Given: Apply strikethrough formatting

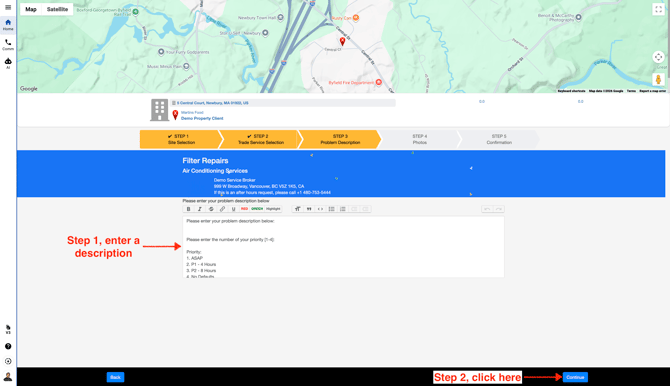Looking at the screenshot, I should pos(211,209).
